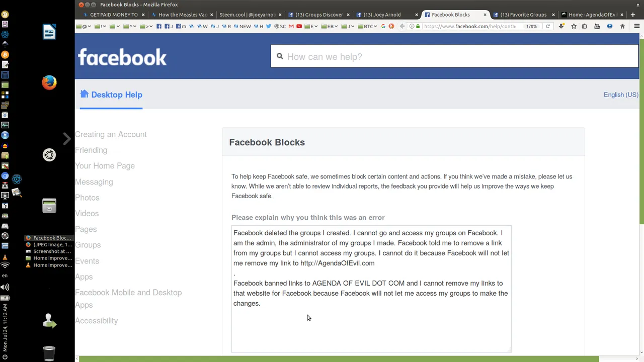The height and width of the screenshot is (362, 644).
Task: Open 'Accessibility' help topic
Action: tap(97, 321)
